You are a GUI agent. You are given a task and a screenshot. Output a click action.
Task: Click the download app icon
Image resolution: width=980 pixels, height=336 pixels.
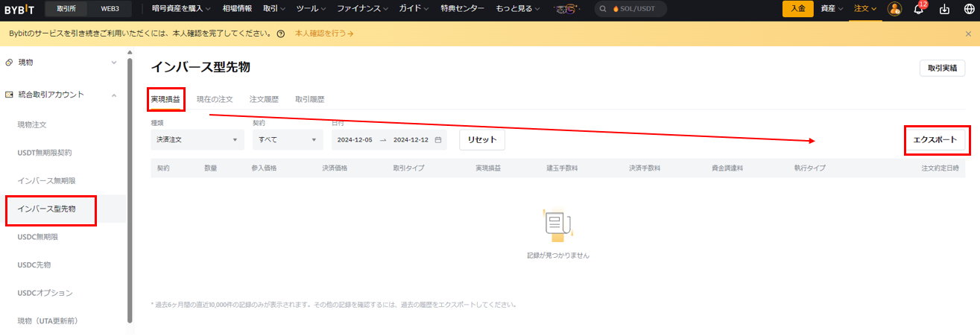coord(945,10)
